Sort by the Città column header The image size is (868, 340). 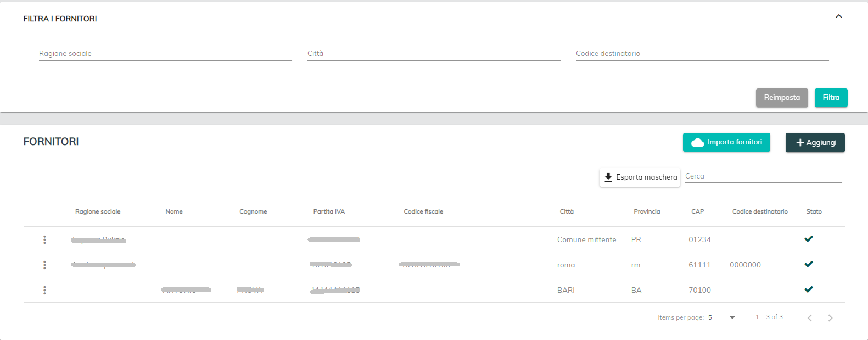coord(567,211)
